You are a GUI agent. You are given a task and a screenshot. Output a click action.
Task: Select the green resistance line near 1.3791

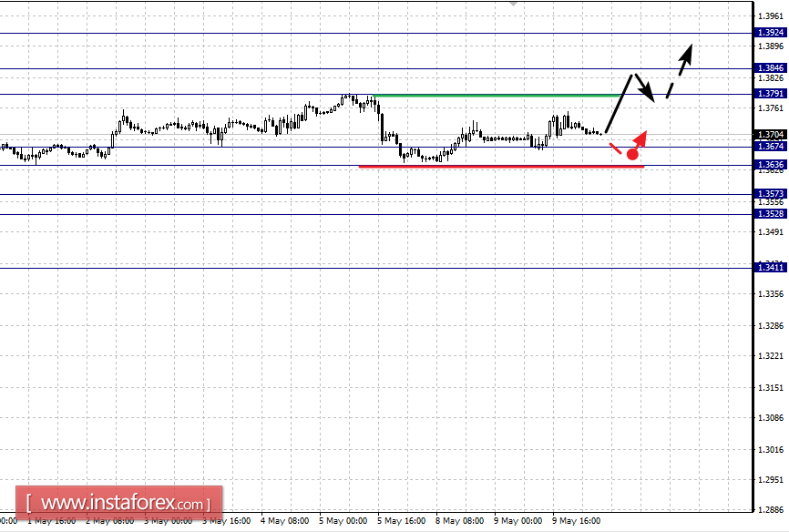[497, 95]
